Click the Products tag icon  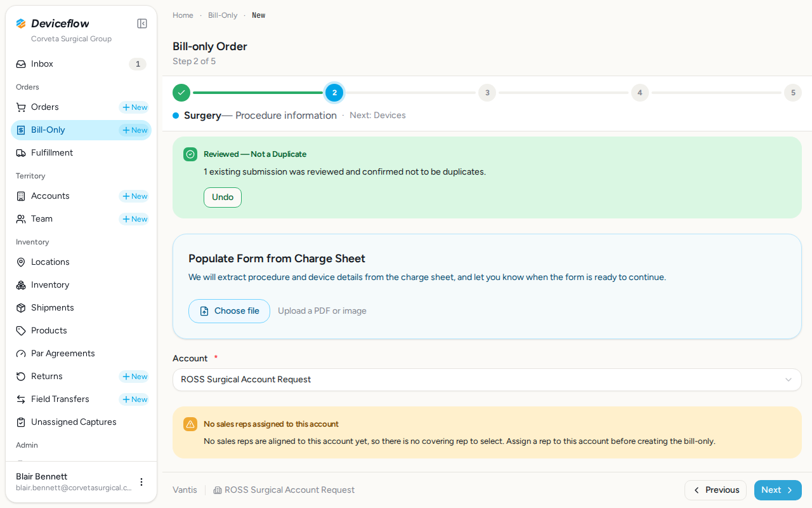pyautogui.click(x=21, y=331)
